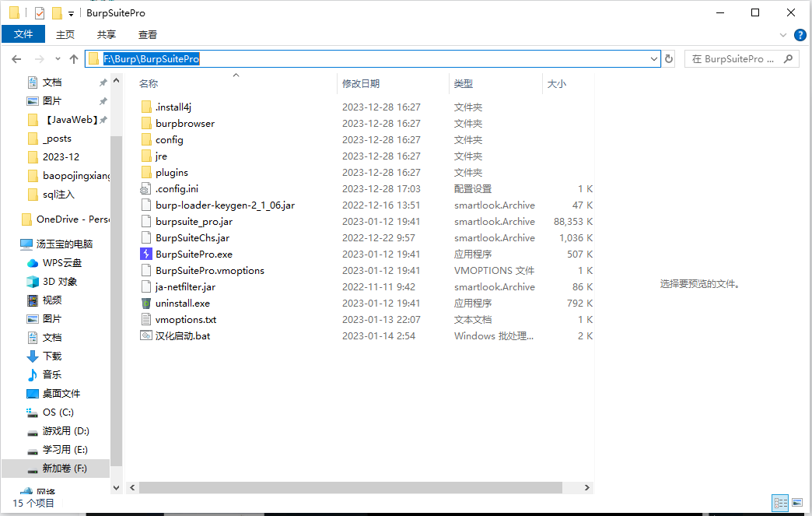Open the 共享 ribbon tab
This screenshot has height=516, width=812.
click(106, 35)
